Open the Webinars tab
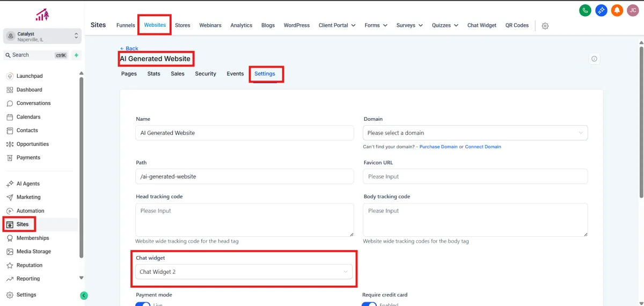The height and width of the screenshot is (306, 644). 210,25
